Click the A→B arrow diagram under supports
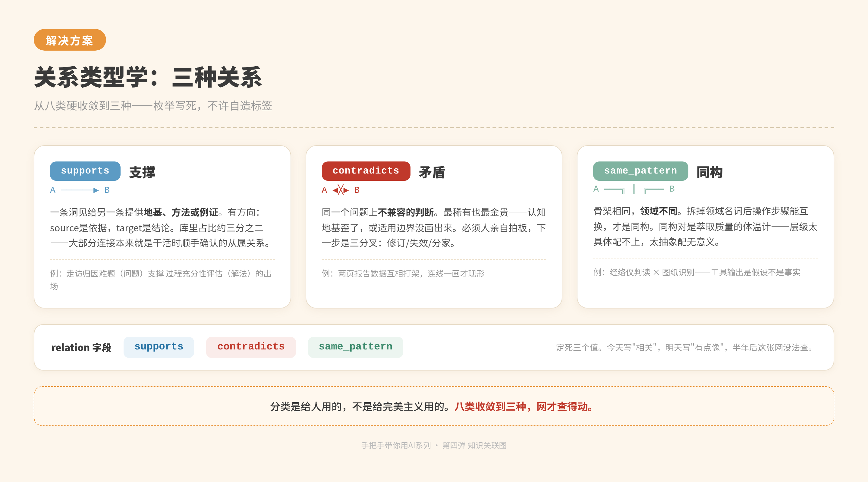This screenshot has width=868, height=482. coord(80,190)
